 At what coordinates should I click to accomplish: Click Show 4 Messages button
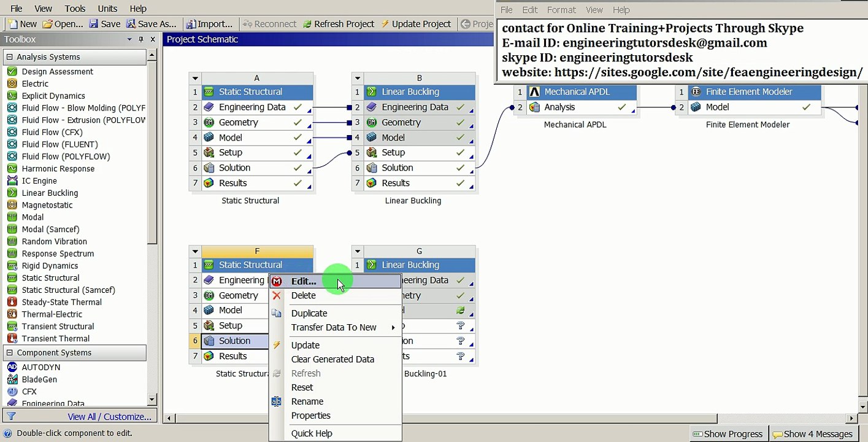coord(813,434)
